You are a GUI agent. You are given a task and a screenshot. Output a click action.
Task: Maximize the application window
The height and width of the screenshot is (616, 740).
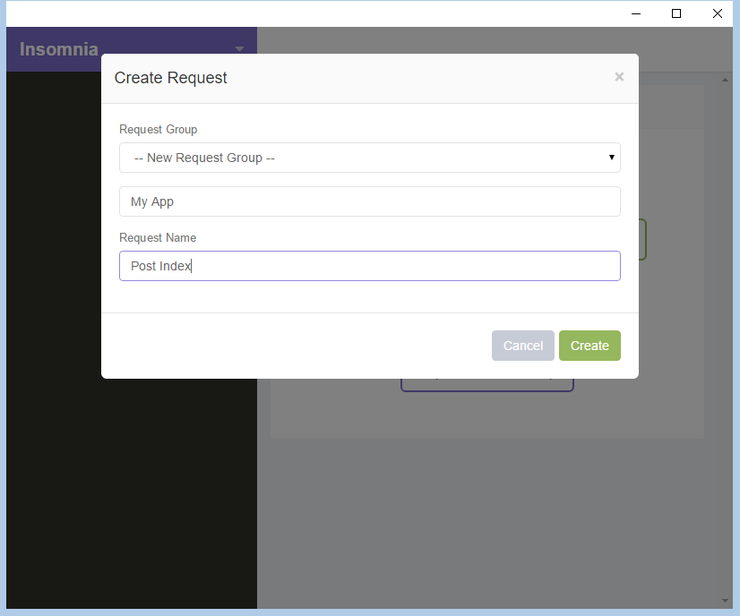point(676,13)
